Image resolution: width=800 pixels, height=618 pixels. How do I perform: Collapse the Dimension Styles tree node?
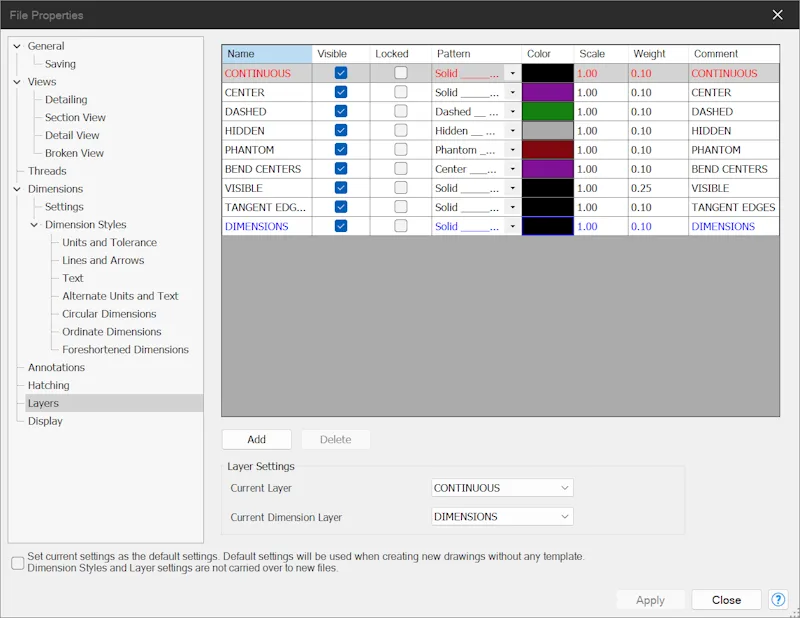click(x=34, y=225)
